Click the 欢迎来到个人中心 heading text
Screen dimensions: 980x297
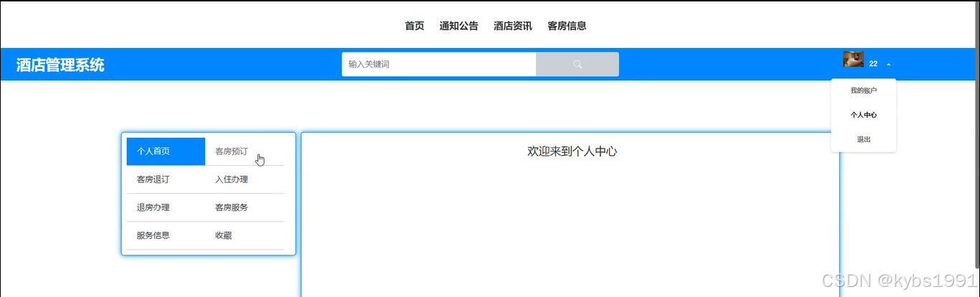pyautogui.click(x=572, y=151)
